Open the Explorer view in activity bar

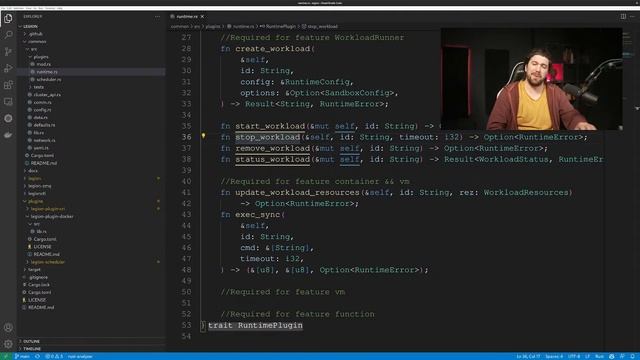pyautogui.click(x=8, y=18)
